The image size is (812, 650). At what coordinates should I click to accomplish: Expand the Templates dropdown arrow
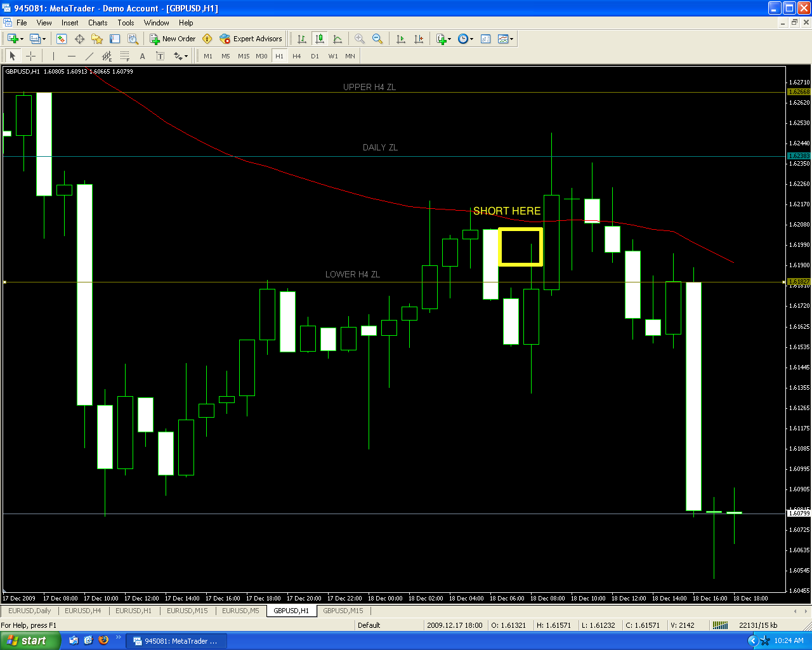pyautogui.click(x=511, y=39)
